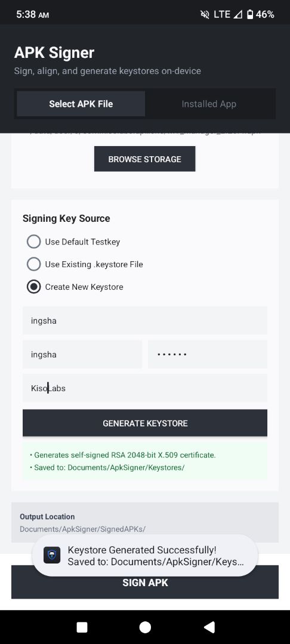Click the Generate Keystore button

[145, 423]
